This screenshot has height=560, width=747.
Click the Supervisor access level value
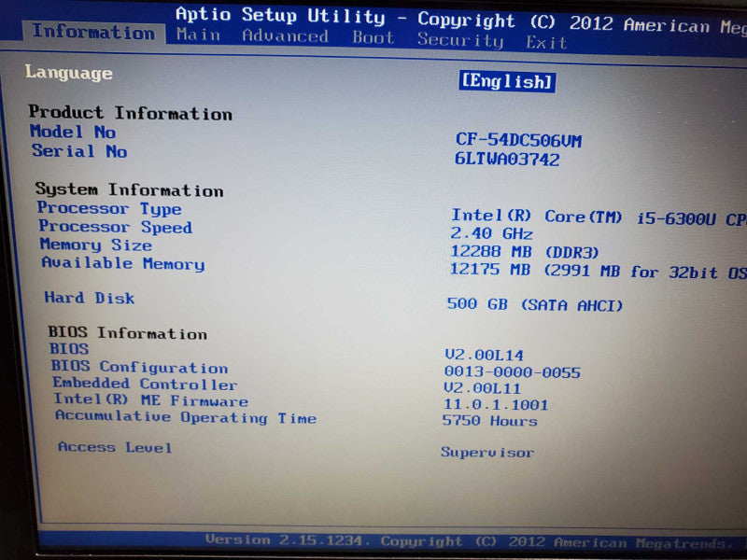pos(487,452)
